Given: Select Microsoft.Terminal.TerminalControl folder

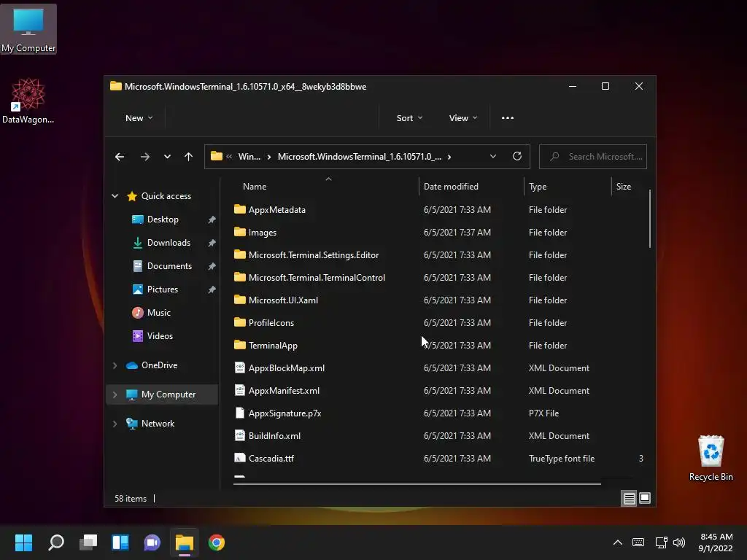Looking at the screenshot, I should pos(317,278).
